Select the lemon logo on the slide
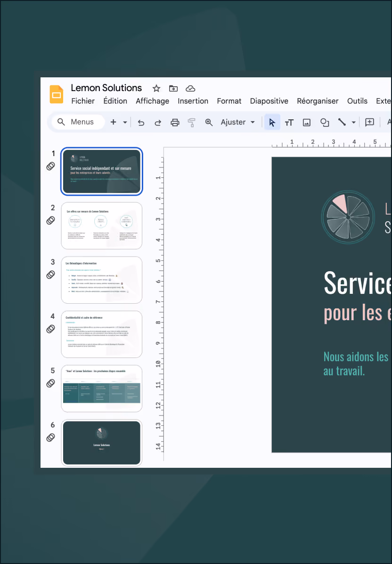The height and width of the screenshot is (564, 392). pyautogui.click(x=348, y=217)
